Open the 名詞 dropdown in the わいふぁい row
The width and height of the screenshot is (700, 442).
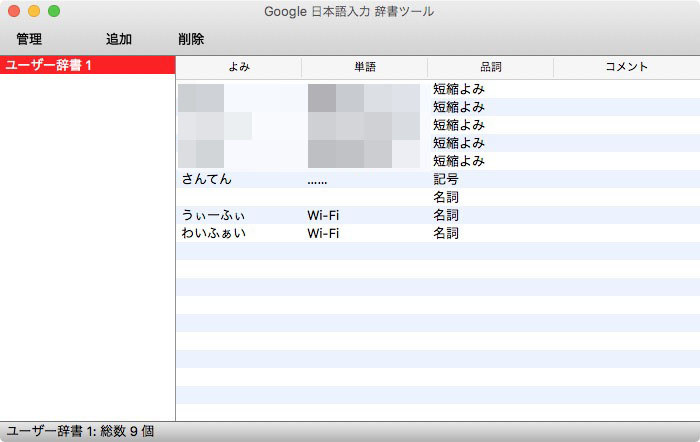pyautogui.click(x=446, y=234)
